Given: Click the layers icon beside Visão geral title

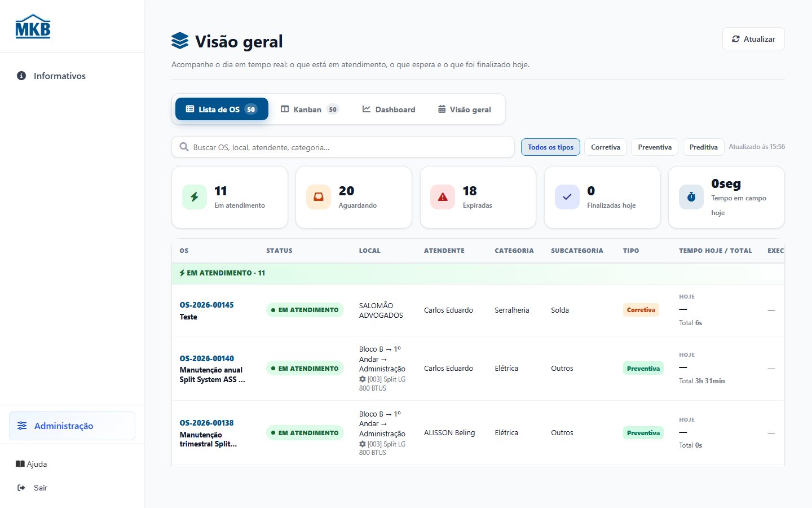Looking at the screenshot, I should [x=180, y=41].
